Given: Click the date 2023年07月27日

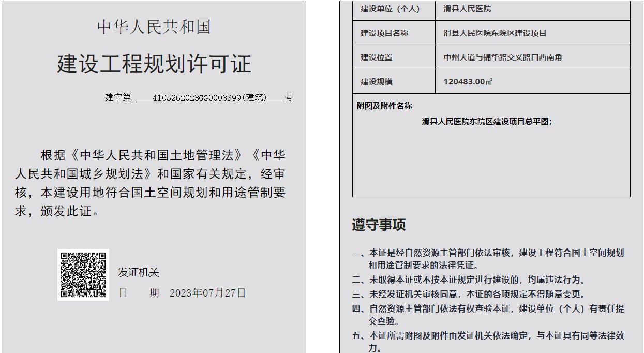Looking at the screenshot, I should (x=208, y=293).
